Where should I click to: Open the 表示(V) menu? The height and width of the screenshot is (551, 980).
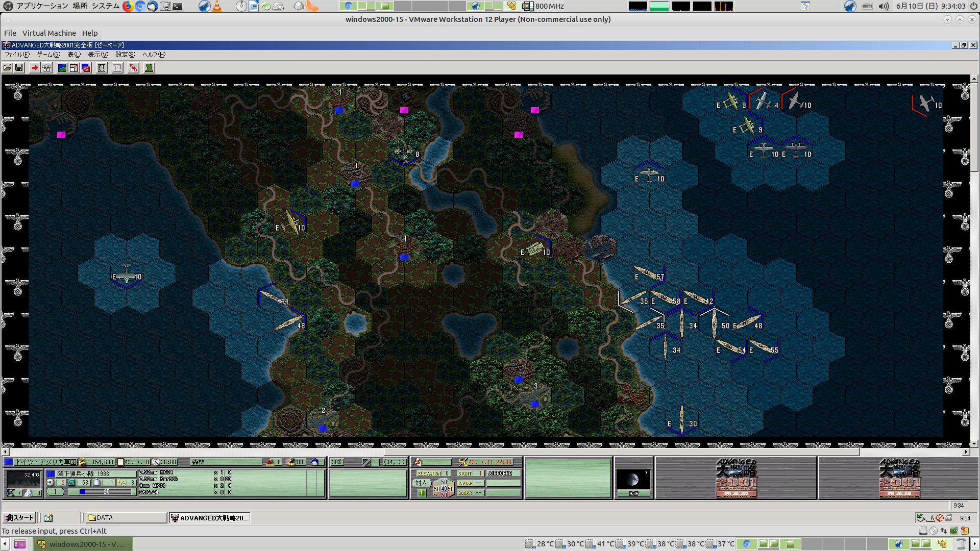97,55
